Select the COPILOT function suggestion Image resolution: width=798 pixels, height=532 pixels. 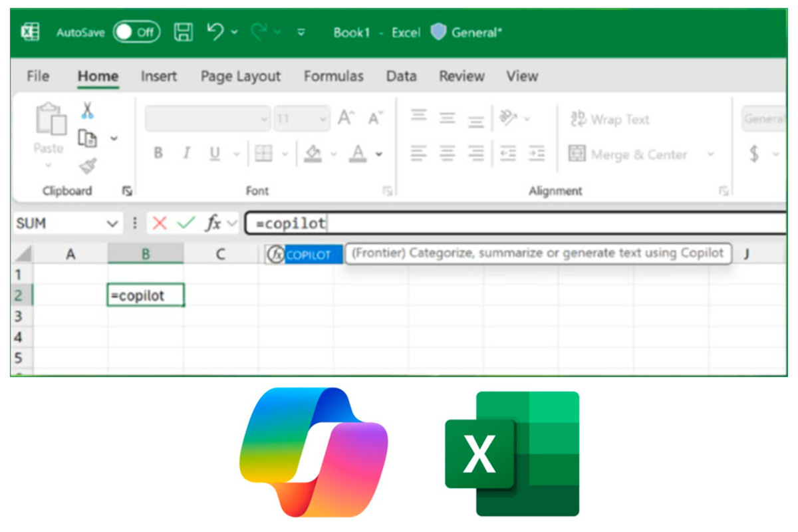coord(305,254)
